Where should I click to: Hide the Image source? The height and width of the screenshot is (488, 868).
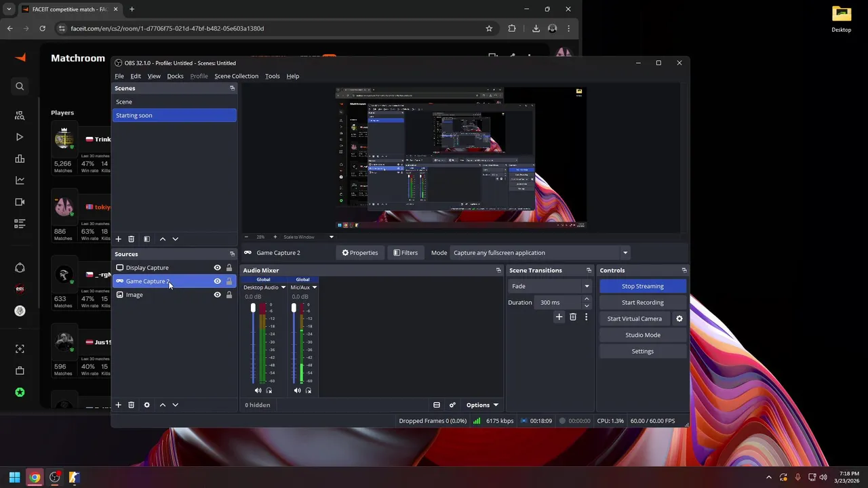pyautogui.click(x=217, y=295)
